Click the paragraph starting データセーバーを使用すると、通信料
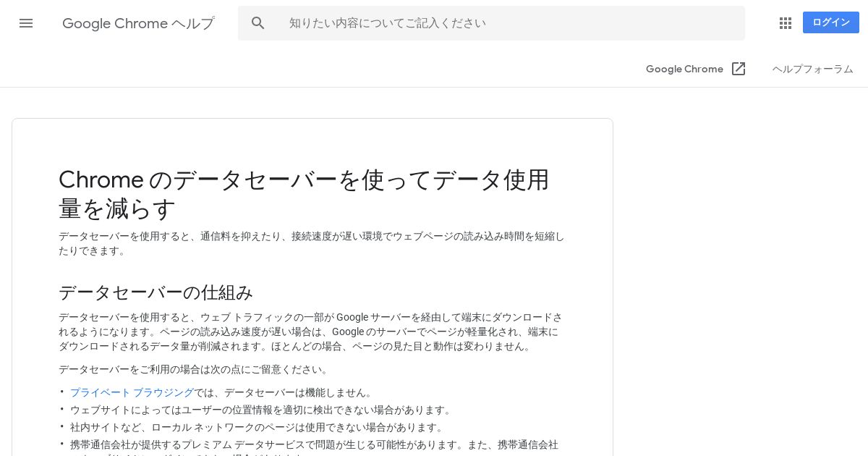The width and height of the screenshot is (868, 456). coord(312,243)
